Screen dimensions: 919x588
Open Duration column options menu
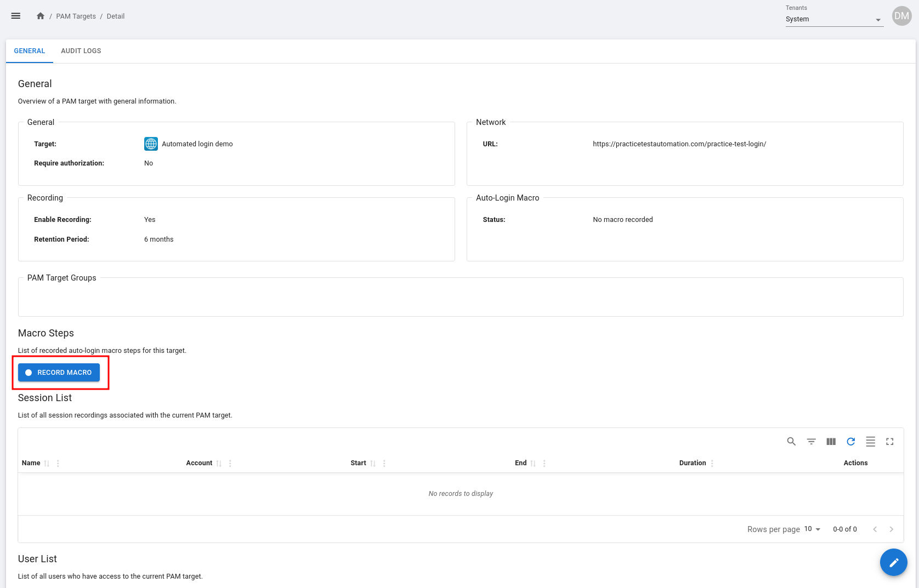712,464
